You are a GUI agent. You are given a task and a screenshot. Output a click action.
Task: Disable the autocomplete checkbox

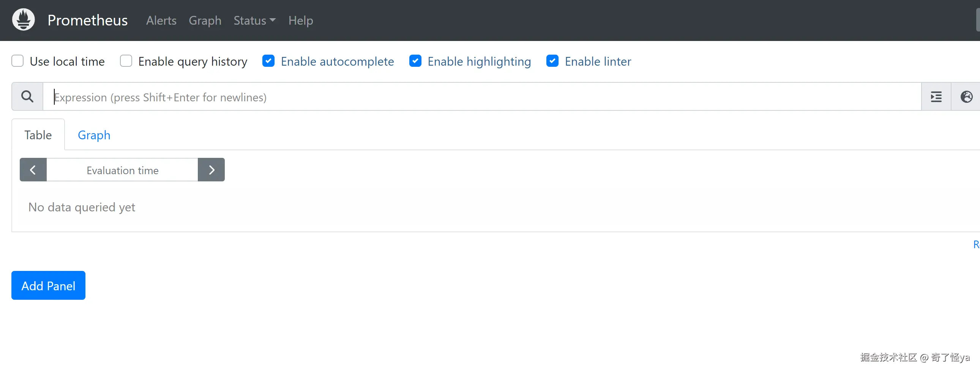(268, 61)
